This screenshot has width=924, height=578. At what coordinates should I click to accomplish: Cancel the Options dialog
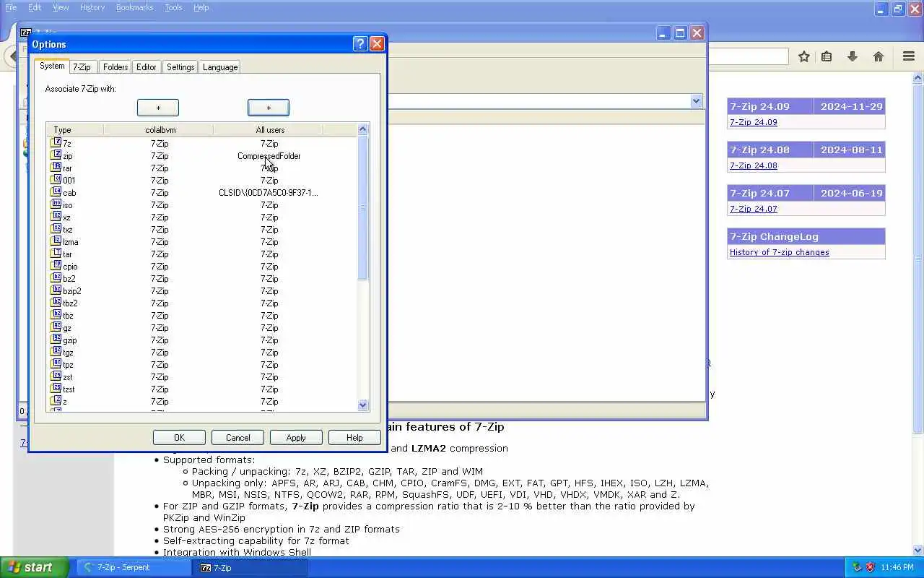pos(238,438)
